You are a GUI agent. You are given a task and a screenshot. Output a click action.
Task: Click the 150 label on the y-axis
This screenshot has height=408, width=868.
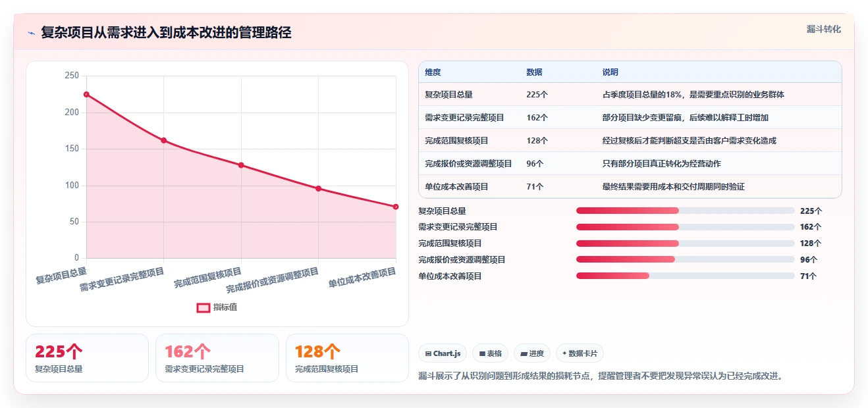72,149
